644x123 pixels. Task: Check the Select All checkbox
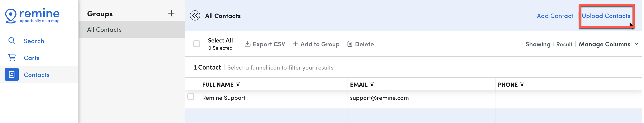point(197,44)
